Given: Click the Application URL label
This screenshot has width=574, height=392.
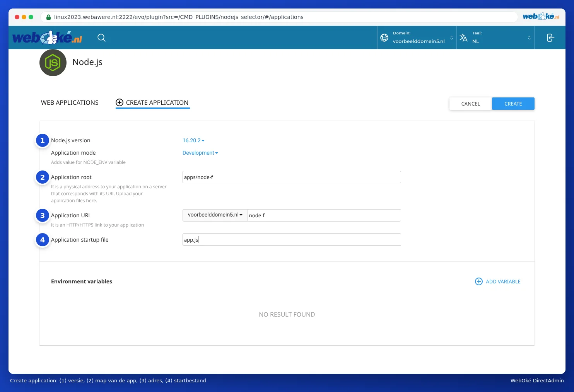Looking at the screenshot, I should click(71, 215).
